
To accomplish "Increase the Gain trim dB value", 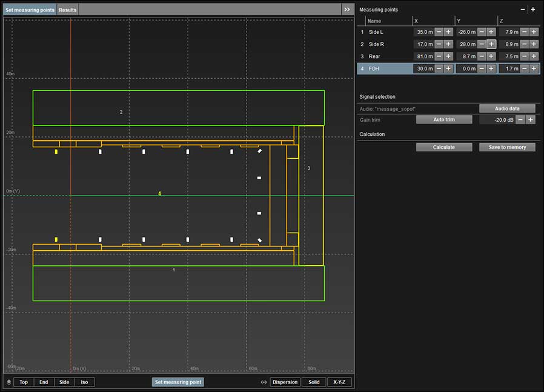I will coord(530,120).
